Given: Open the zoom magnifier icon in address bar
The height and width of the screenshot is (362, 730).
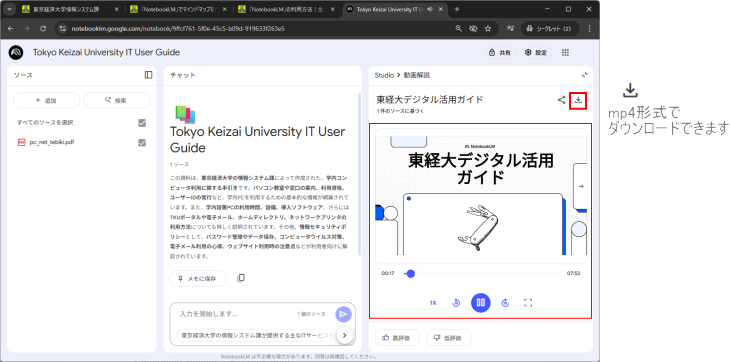Looking at the screenshot, I should pos(458,28).
